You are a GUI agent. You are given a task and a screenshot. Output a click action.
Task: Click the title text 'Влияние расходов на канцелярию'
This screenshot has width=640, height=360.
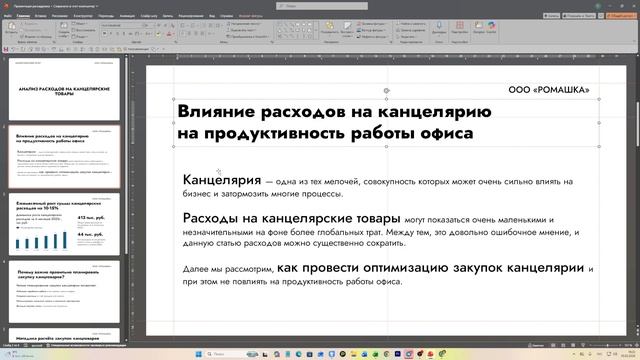point(334,111)
